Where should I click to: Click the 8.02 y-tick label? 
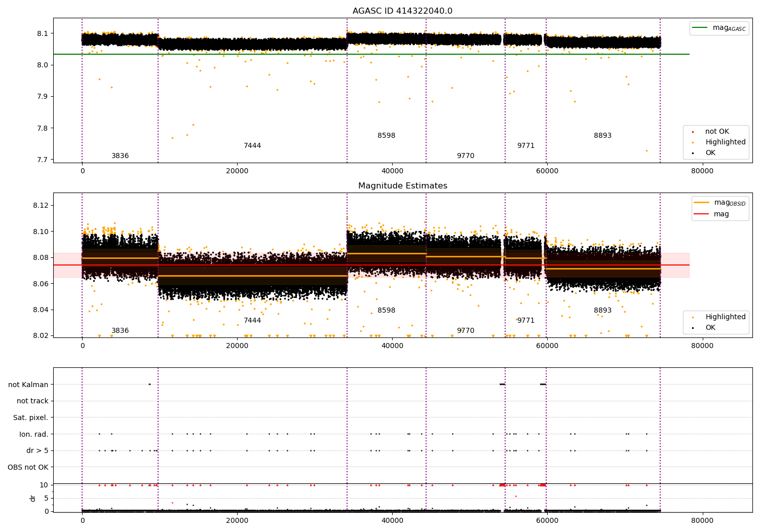(41, 336)
